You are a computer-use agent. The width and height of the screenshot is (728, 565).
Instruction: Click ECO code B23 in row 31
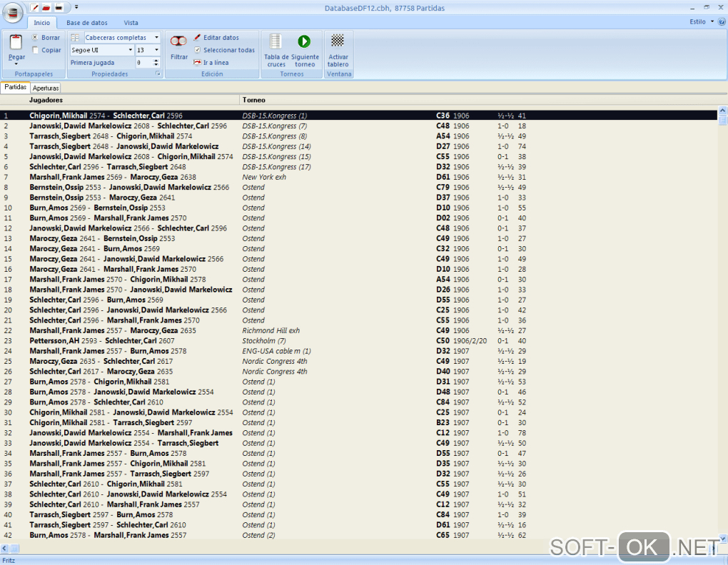pyautogui.click(x=443, y=422)
